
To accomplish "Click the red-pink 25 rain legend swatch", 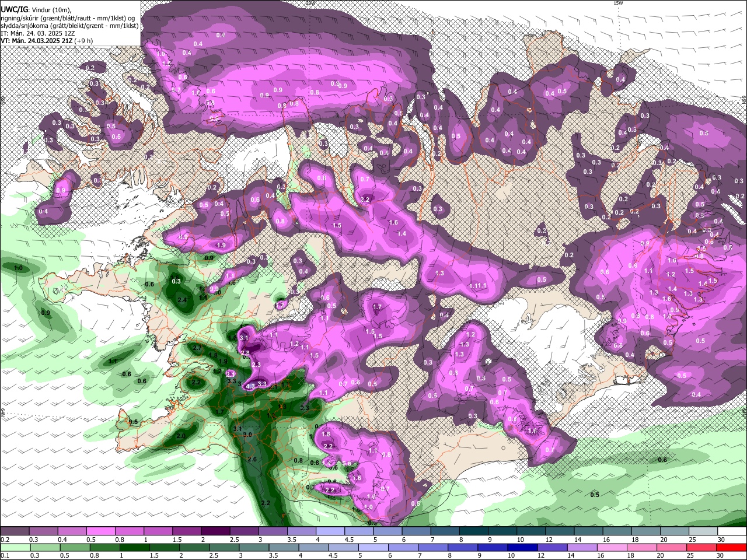I will (702, 547).
